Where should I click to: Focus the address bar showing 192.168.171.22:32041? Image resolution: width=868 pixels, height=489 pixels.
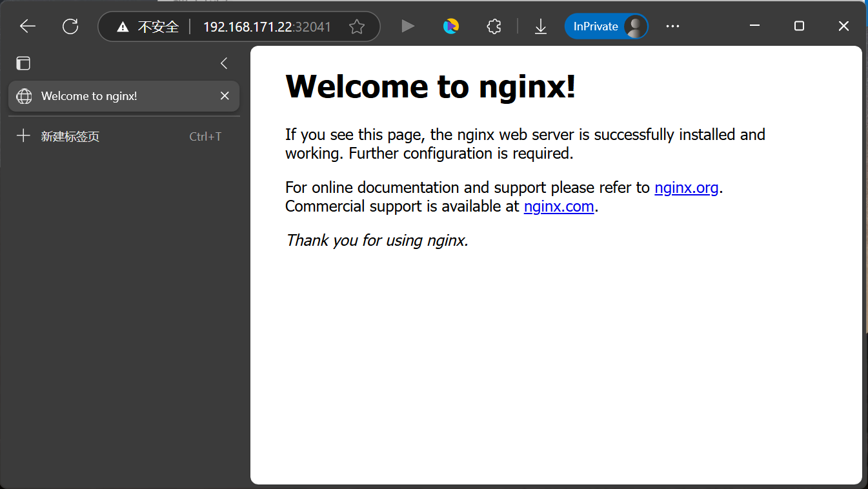coord(267,27)
